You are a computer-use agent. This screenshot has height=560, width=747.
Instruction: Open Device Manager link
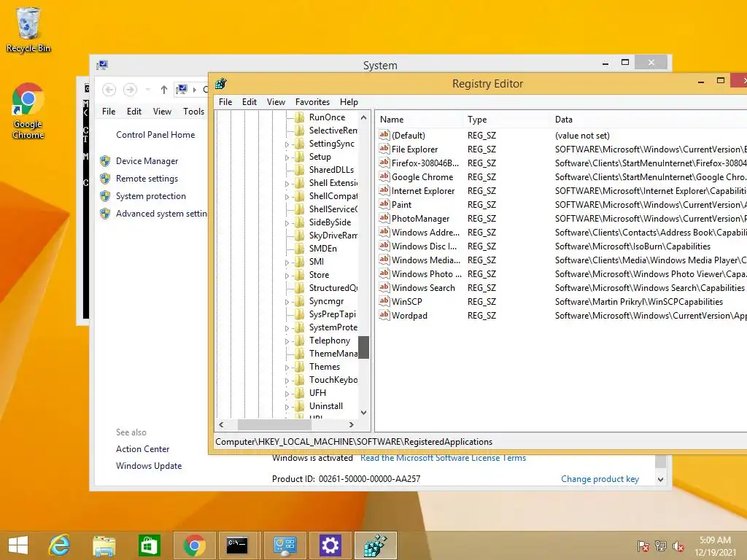pos(147,161)
